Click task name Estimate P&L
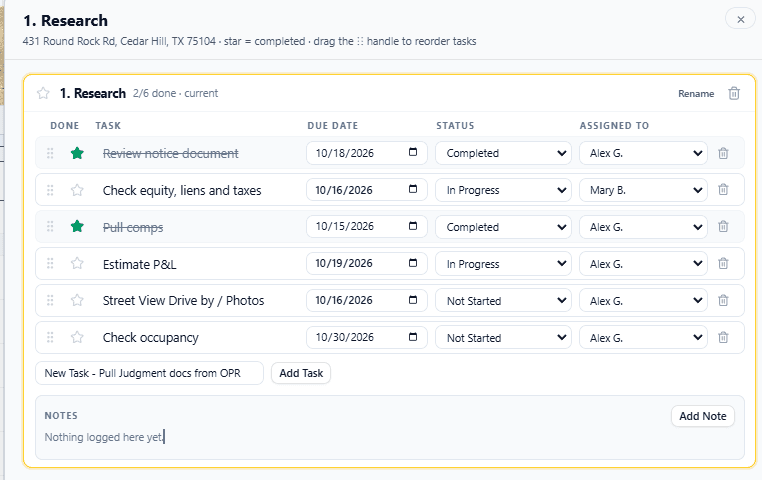 tap(139, 264)
